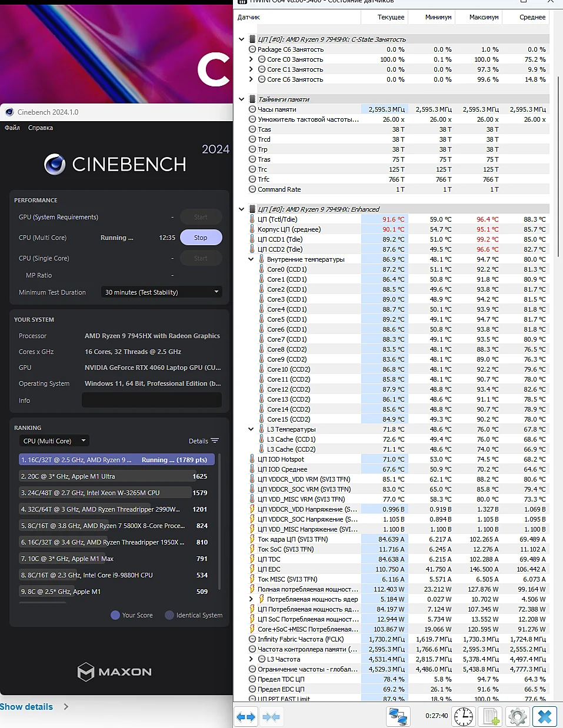Expand the L3 Частота row
Viewport: 563px width, 728px height.
point(251,659)
